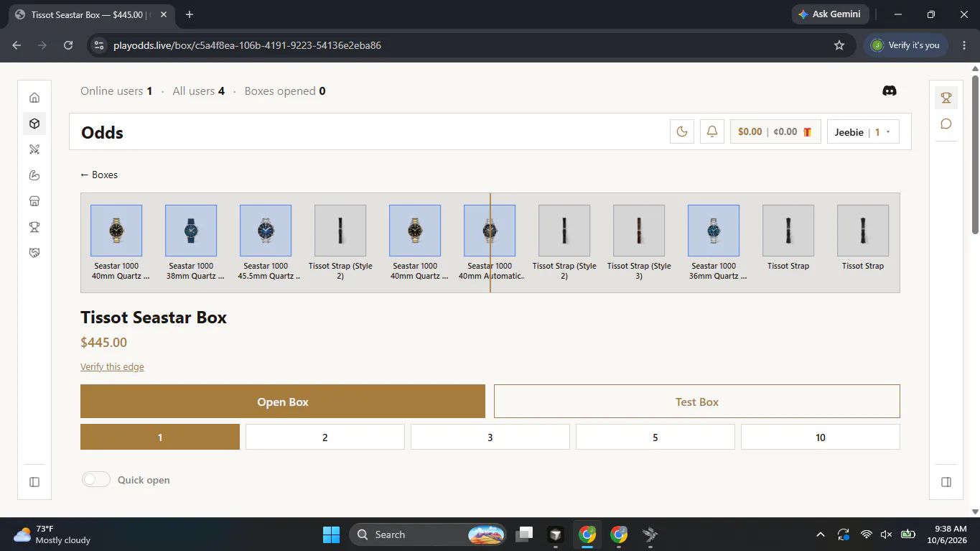This screenshot has width=980, height=551.
Task: Enable the Quick open toggle
Action: tap(96, 480)
